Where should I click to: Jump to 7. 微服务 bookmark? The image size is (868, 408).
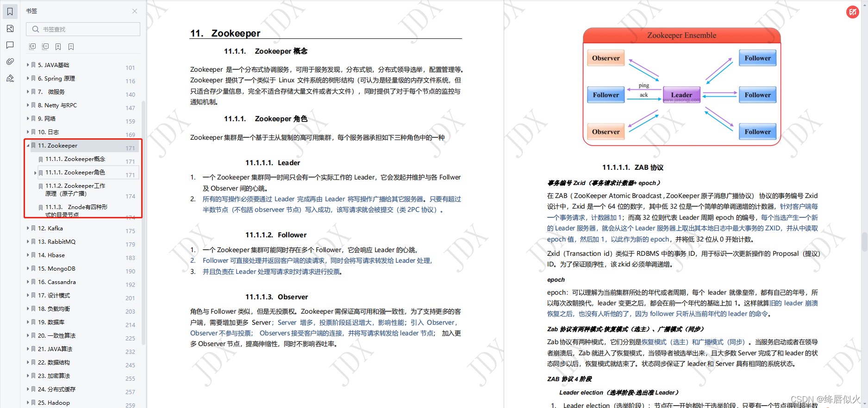click(x=51, y=92)
